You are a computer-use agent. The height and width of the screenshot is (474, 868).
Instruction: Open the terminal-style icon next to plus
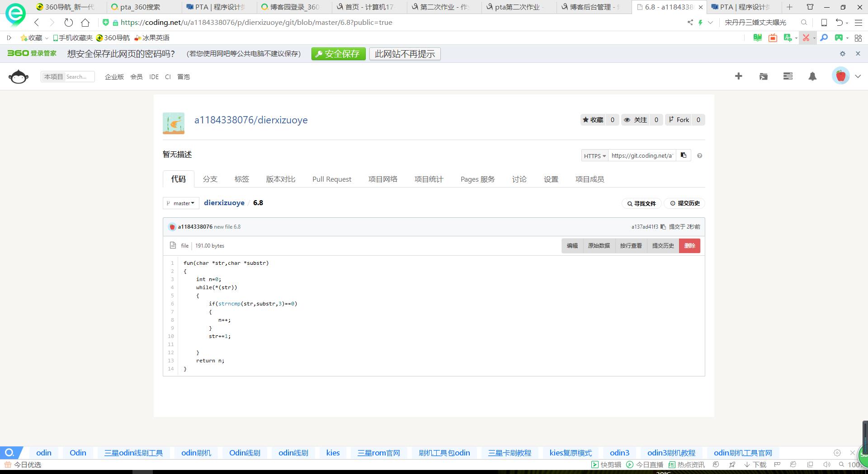[764, 76]
